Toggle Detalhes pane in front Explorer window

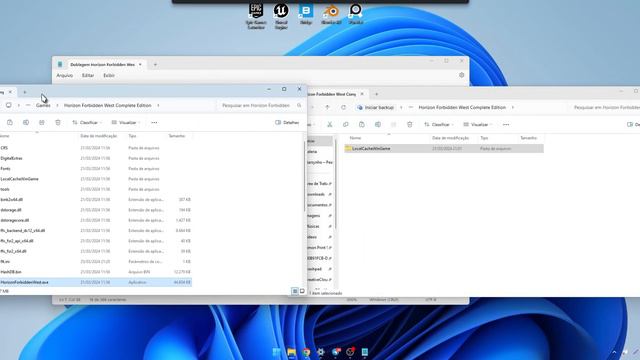pyautogui.click(x=287, y=122)
